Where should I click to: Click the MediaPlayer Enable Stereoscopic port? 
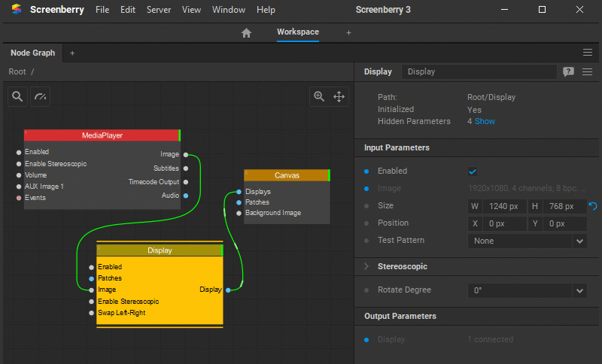pyautogui.click(x=19, y=164)
